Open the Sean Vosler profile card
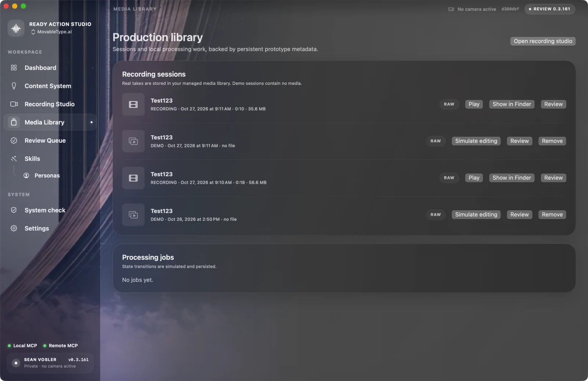The width and height of the screenshot is (588, 381). click(50, 363)
